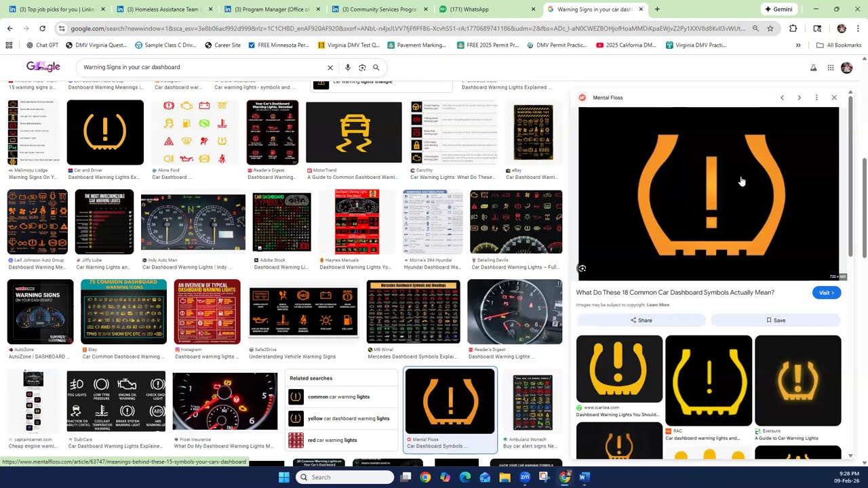This screenshot has width=868, height=488.
Task: Open more options in preview panel
Action: click(816, 98)
